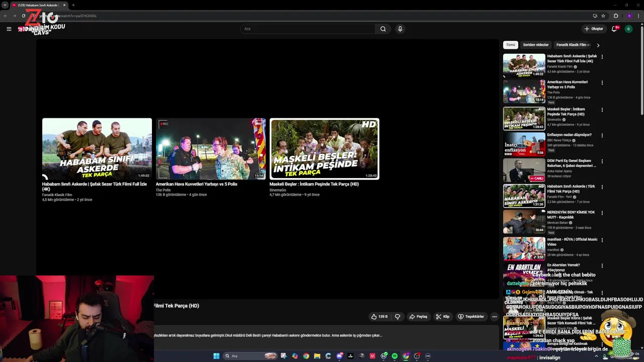
Task: Close the Hababam Sınıfı Askerde tab
Action: click(x=64, y=5)
